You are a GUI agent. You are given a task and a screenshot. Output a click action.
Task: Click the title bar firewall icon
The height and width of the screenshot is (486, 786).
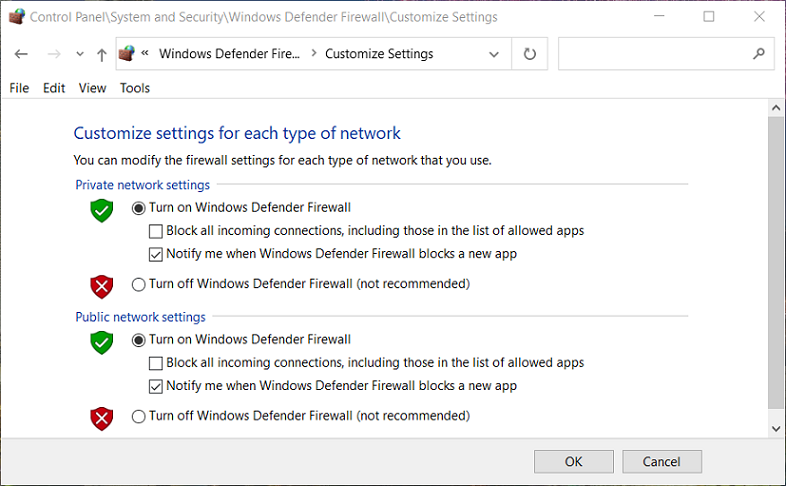tap(17, 17)
